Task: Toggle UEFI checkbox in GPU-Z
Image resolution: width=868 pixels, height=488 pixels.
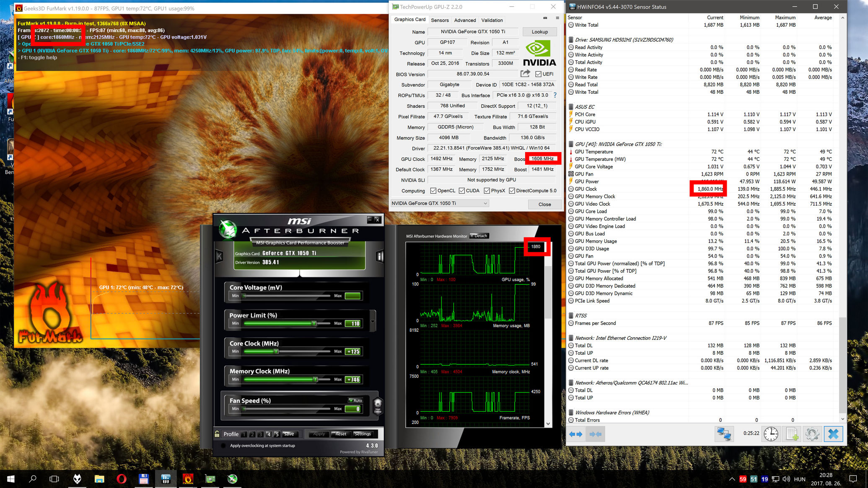Action: [x=539, y=74]
